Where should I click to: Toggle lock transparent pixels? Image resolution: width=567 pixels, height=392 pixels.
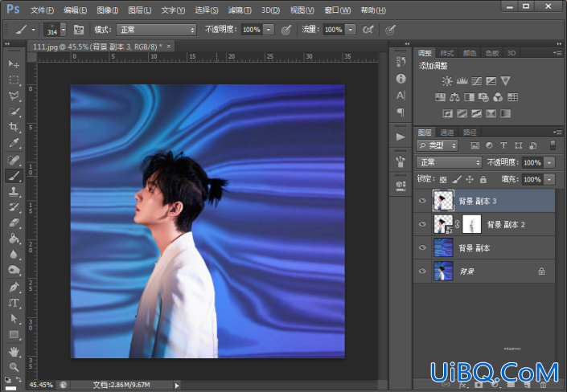[x=443, y=180]
